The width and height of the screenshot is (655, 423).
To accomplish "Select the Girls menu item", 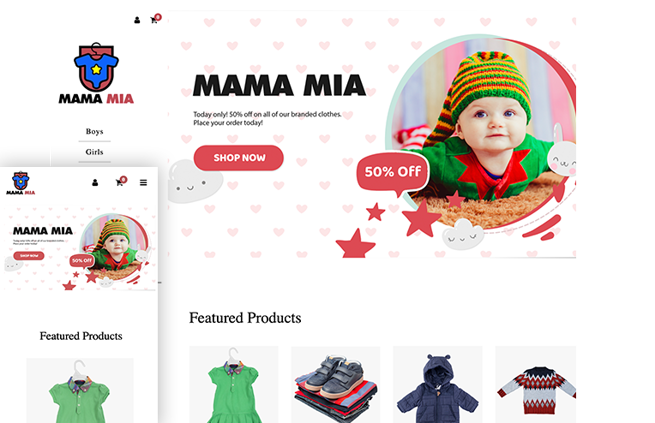I will tap(94, 152).
